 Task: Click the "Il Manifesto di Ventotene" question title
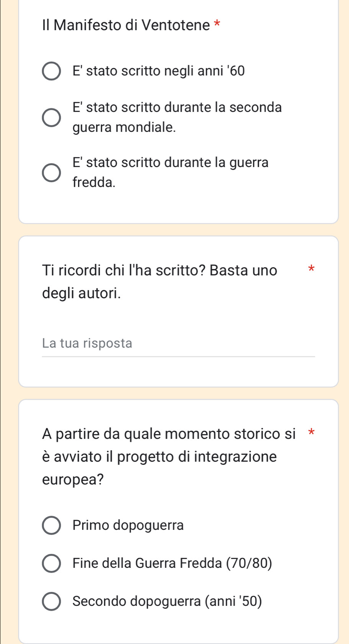click(x=126, y=25)
